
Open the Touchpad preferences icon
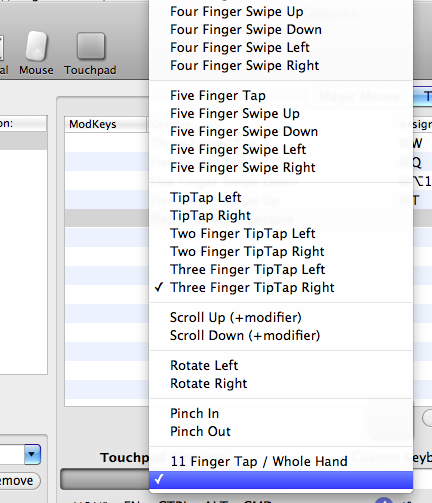(90, 53)
